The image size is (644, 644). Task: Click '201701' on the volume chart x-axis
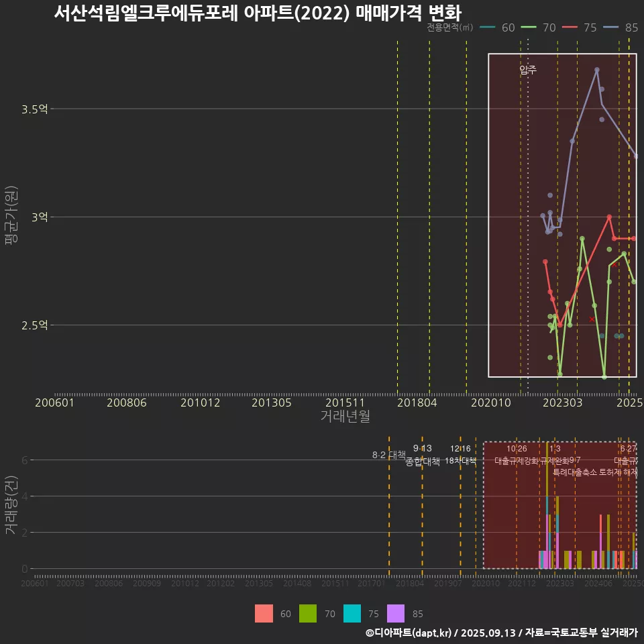(371, 583)
